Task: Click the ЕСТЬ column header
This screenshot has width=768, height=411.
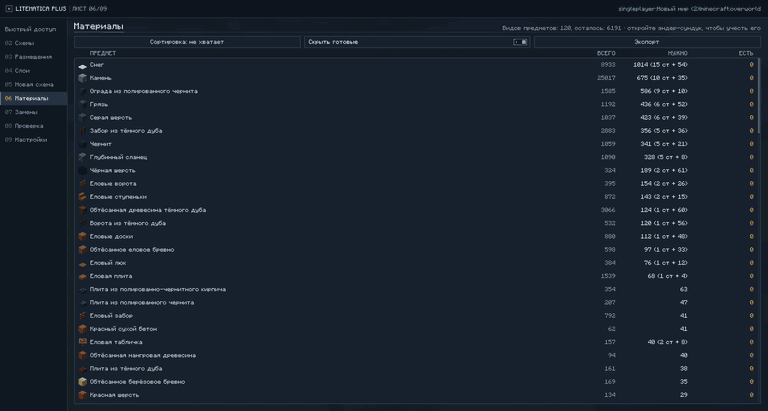Action: tap(746, 53)
